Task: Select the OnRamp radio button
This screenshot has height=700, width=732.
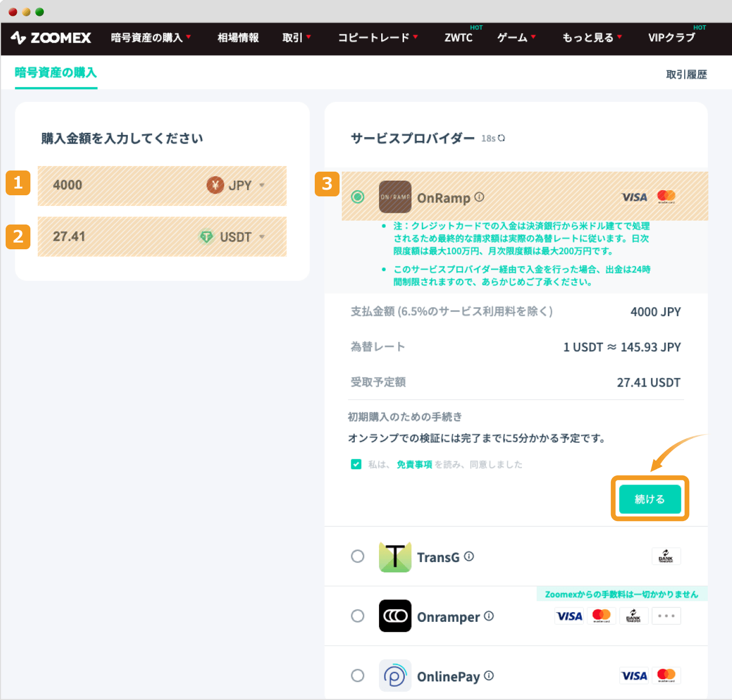Action: coord(358,197)
